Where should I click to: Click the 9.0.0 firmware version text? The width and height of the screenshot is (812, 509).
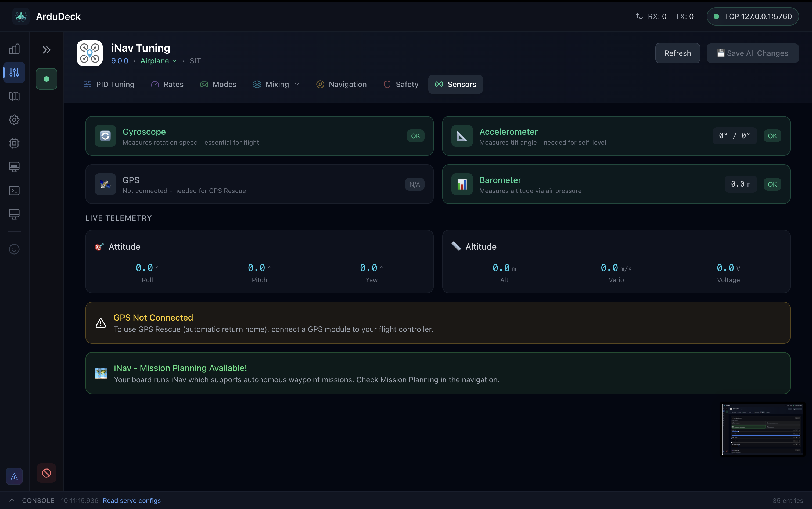(x=120, y=61)
